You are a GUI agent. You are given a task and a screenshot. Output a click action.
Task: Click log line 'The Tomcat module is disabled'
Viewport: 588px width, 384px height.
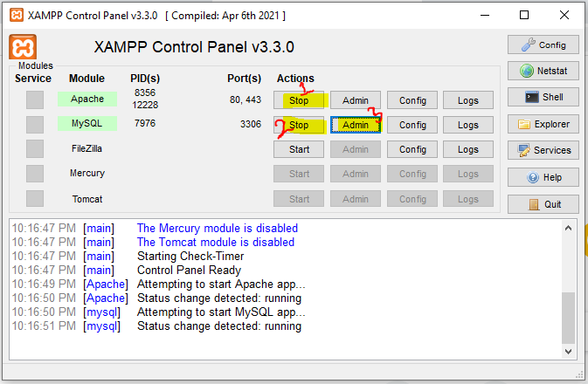[x=216, y=242]
